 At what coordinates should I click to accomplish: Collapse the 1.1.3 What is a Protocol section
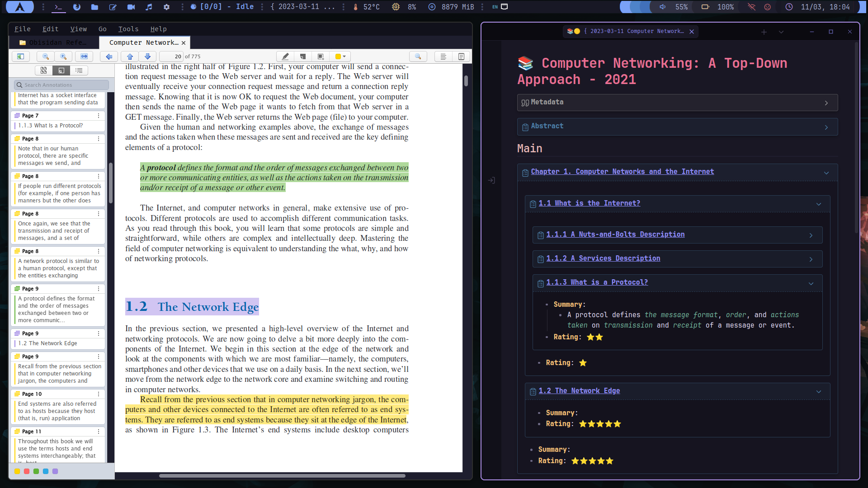pos(811,284)
